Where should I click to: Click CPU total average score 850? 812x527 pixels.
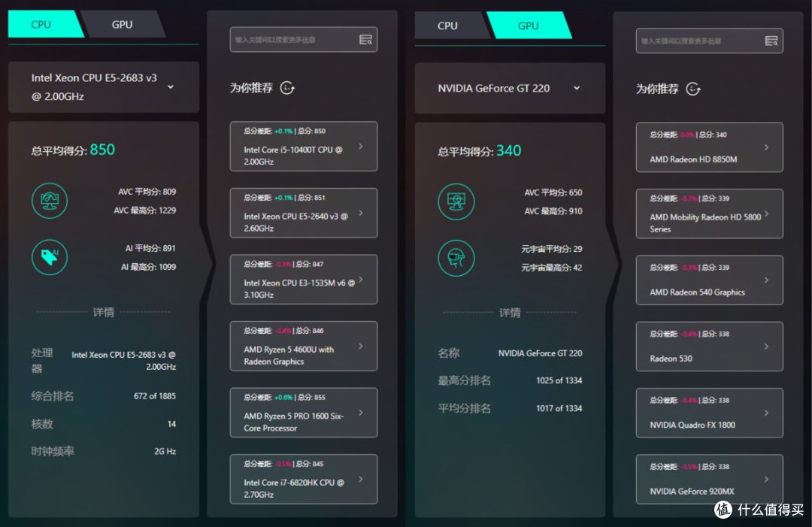point(102,150)
